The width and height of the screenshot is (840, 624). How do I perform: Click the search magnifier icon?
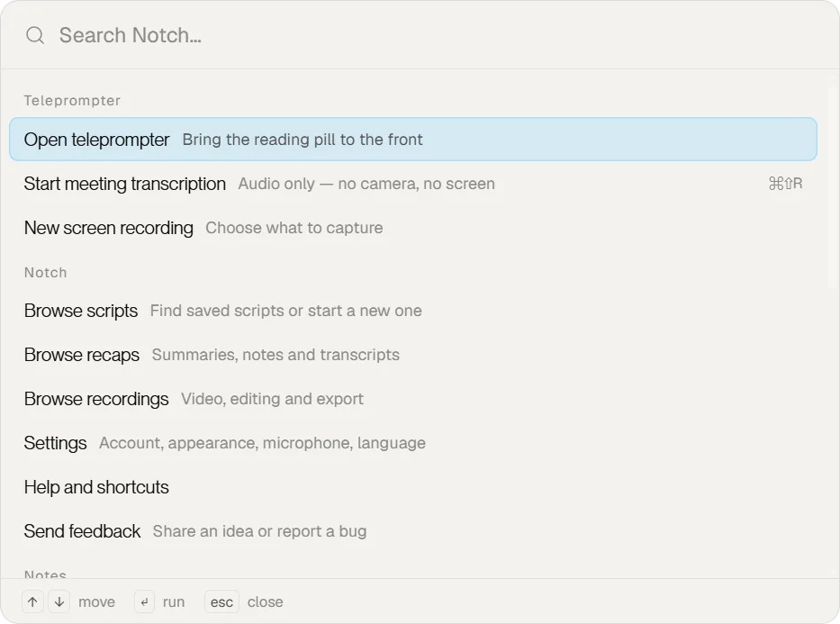pyautogui.click(x=35, y=35)
